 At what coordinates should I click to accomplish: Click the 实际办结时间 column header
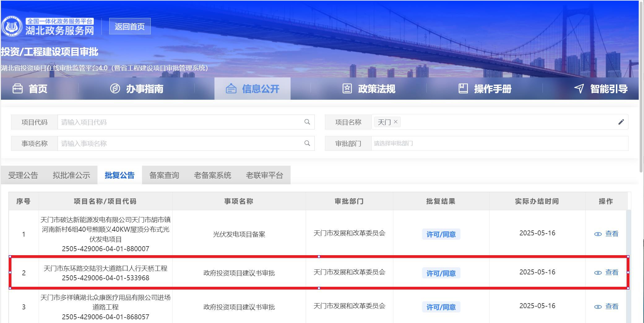point(537,201)
